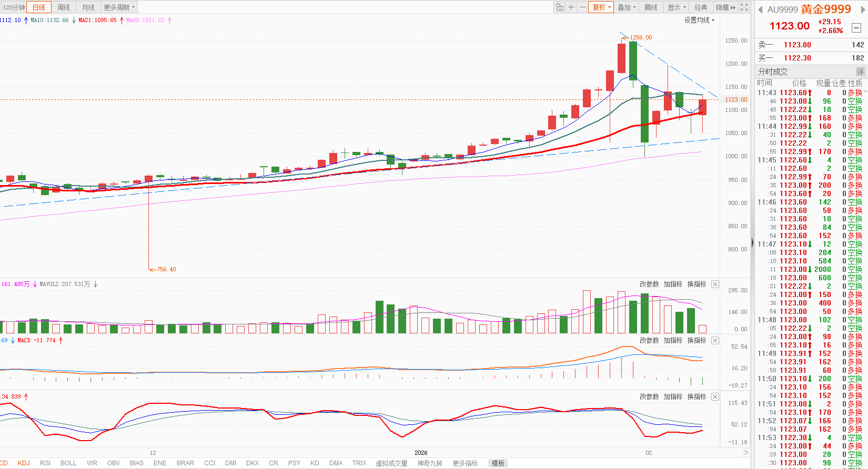Go to next symbol with right arrow
868x469 pixels.
coord(863,9)
